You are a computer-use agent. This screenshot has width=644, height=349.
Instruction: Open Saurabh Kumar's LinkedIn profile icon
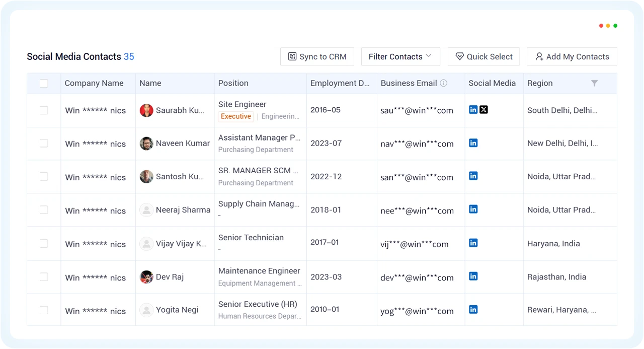473,109
